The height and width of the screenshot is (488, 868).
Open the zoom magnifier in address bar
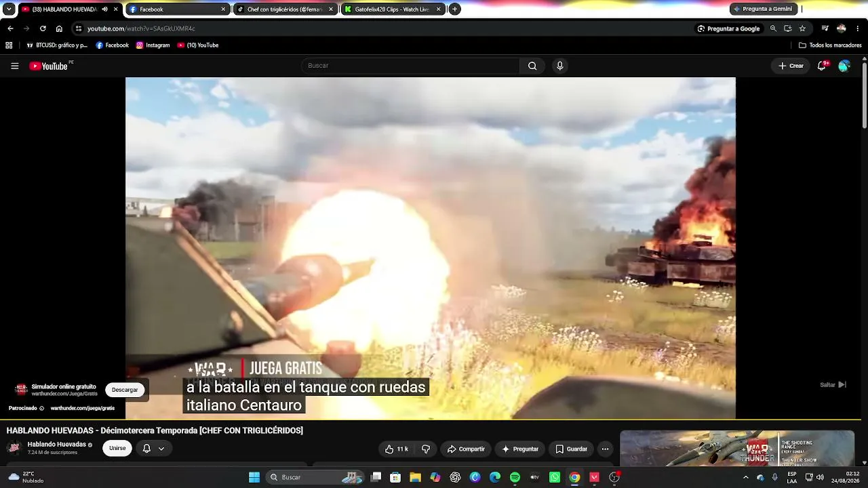[773, 28]
